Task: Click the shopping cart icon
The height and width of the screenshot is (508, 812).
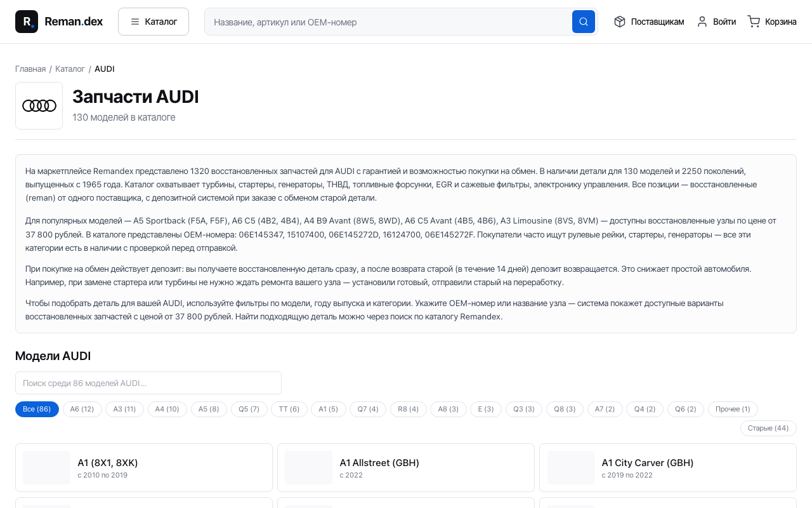Action: [754, 22]
